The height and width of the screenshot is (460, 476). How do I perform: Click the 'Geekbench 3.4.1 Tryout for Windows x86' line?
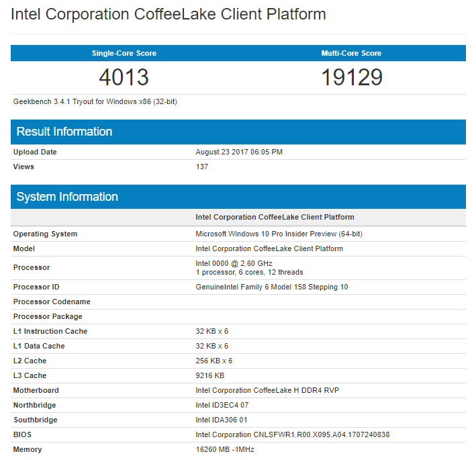point(95,101)
